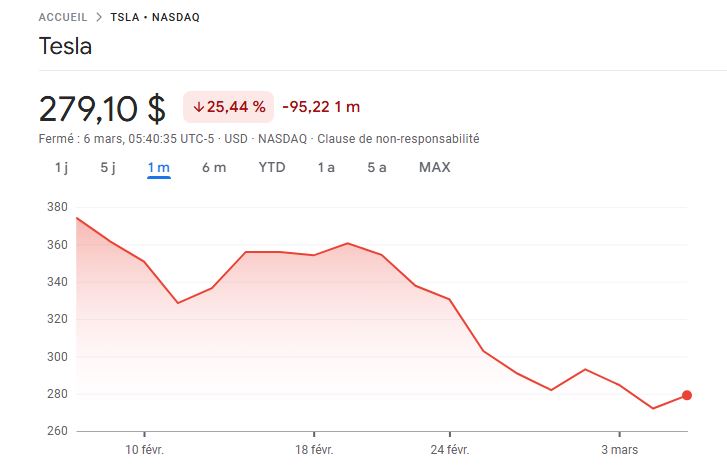Switch to the YTD range tab
This screenshot has height=476, width=727.
click(272, 168)
